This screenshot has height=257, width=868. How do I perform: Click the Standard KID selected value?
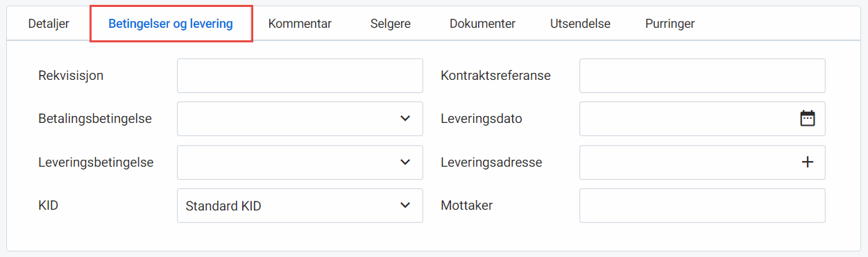click(x=223, y=206)
